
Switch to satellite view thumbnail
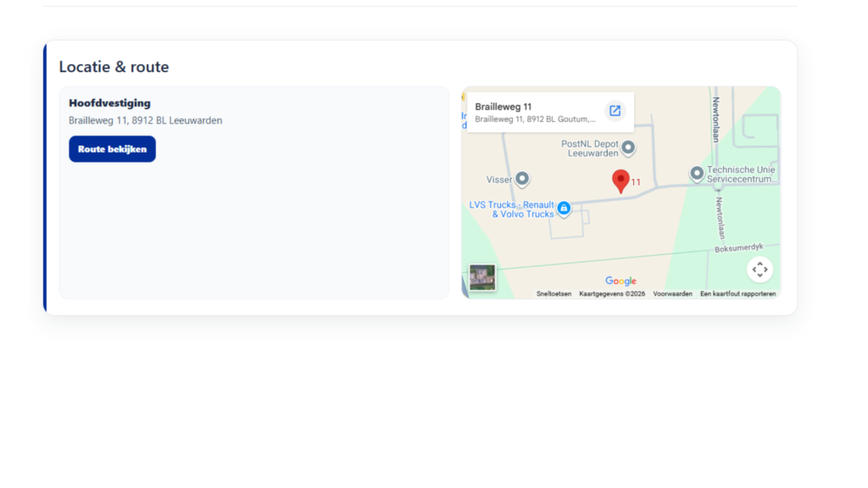click(482, 277)
